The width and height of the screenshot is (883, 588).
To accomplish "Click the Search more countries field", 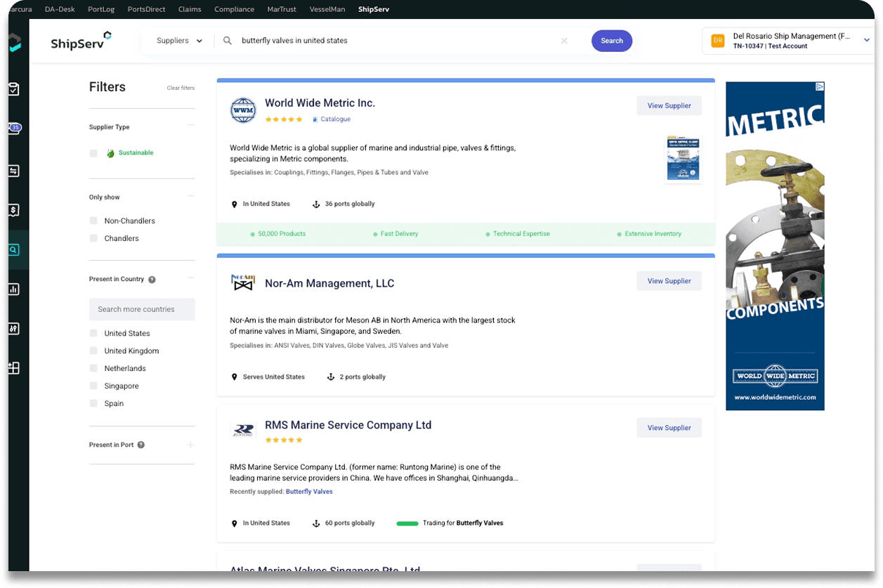I will click(x=142, y=309).
